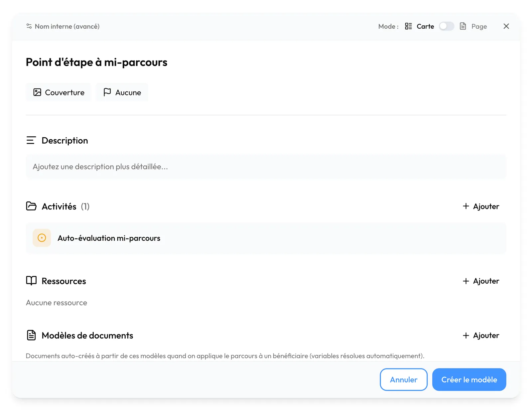This screenshot has width=532, height=410.
Task: Toggle the Carte/Page mode switch
Action: [446, 26]
